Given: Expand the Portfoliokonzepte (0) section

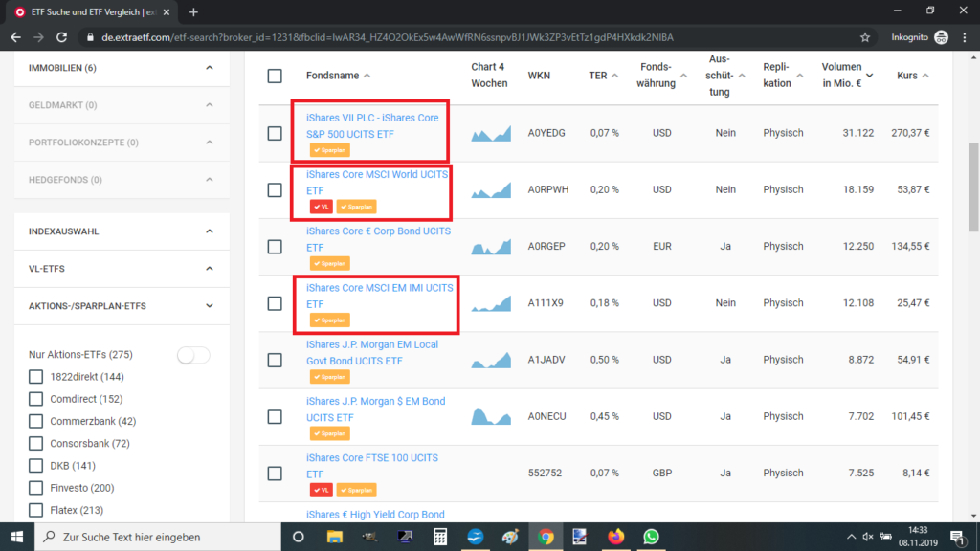Looking at the screenshot, I should click(122, 143).
